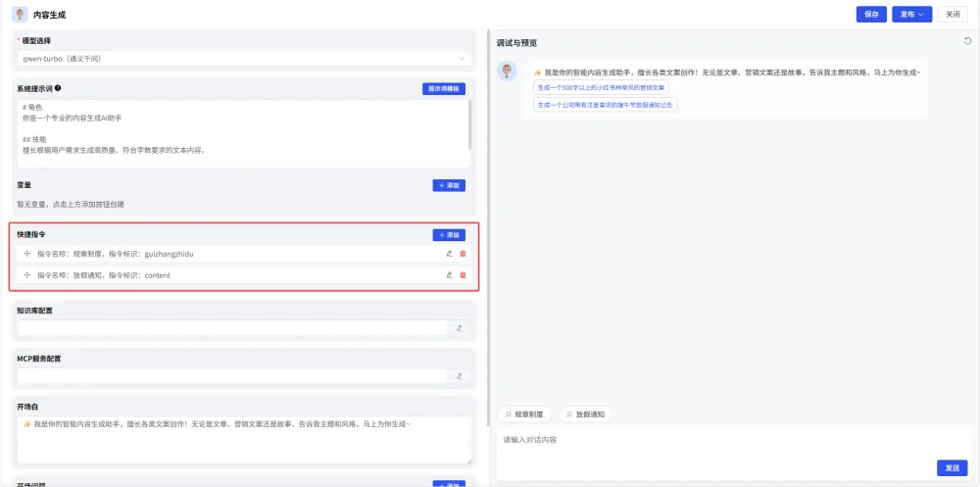Image resolution: width=980 pixels, height=487 pixels.
Task: Open the 提示词模板 button
Action: coord(444,89)
